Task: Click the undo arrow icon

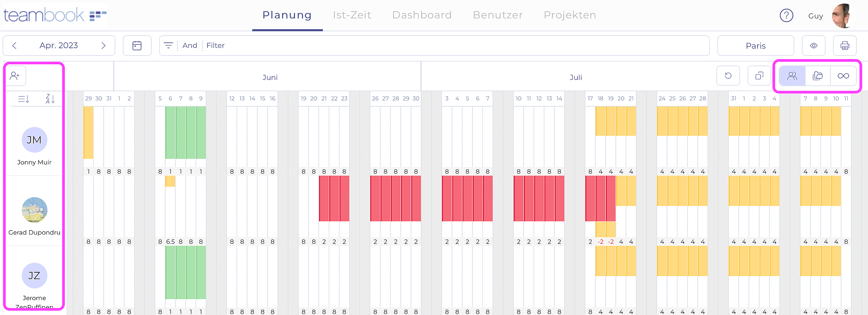Action: 728,76
